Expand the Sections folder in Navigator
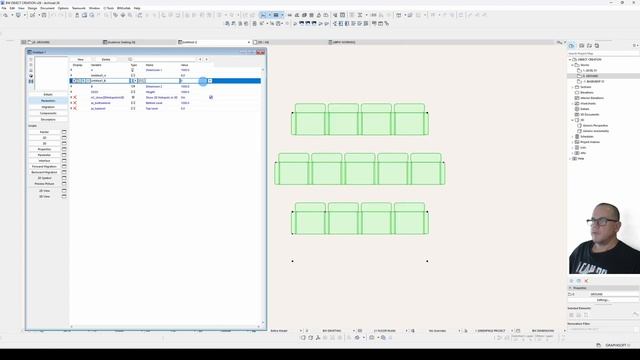 pos(573,87)
